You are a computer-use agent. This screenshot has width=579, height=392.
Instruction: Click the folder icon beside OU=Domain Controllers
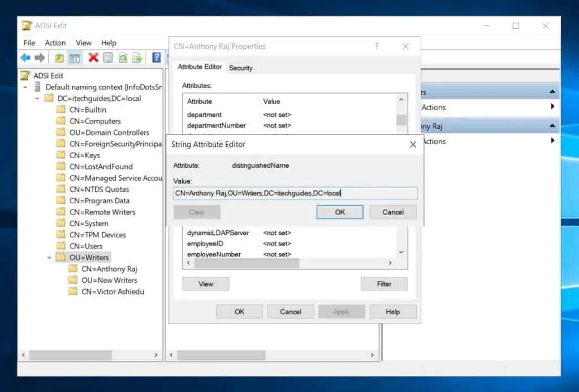click(61, 132)
